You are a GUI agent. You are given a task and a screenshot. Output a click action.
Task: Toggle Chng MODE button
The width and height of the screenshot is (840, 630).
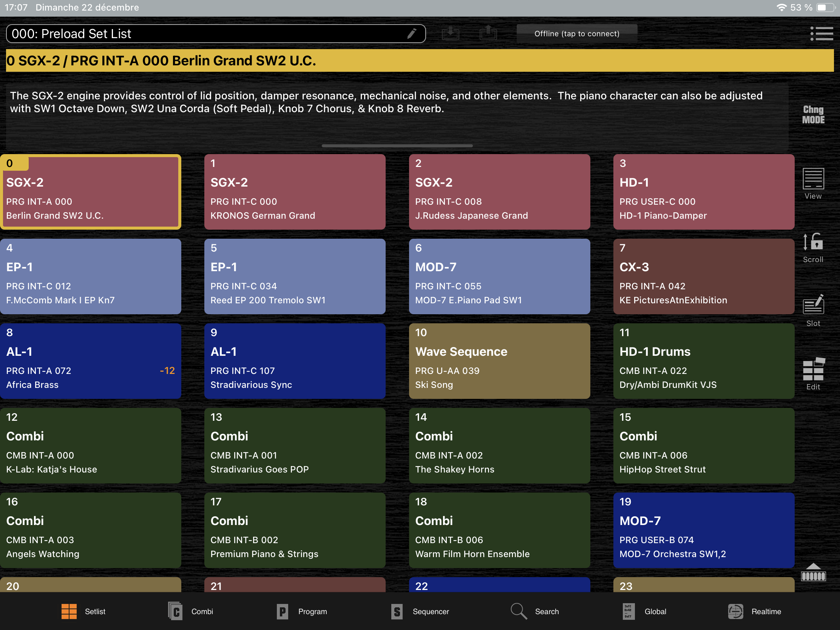pos(813,115)
